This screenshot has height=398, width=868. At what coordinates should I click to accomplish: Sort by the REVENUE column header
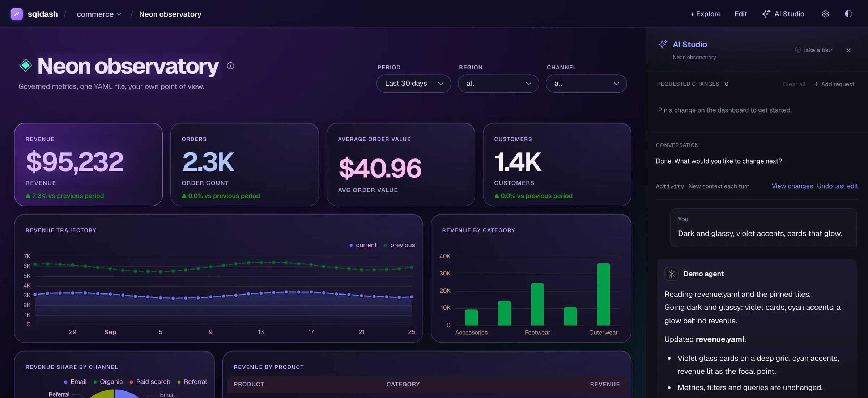(x=605, y=385)
